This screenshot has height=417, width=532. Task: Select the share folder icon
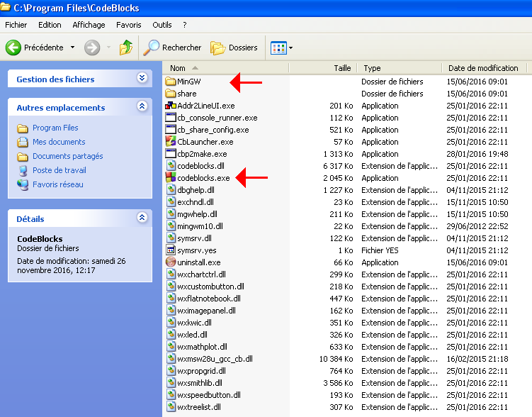pyautogui.click(x=170, y=94)
